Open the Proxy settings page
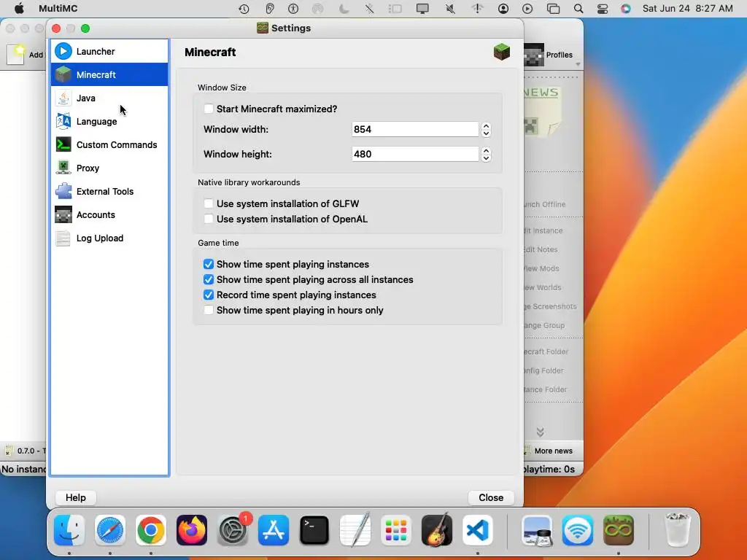Screen dimensions: 747x560 [109, 168]
